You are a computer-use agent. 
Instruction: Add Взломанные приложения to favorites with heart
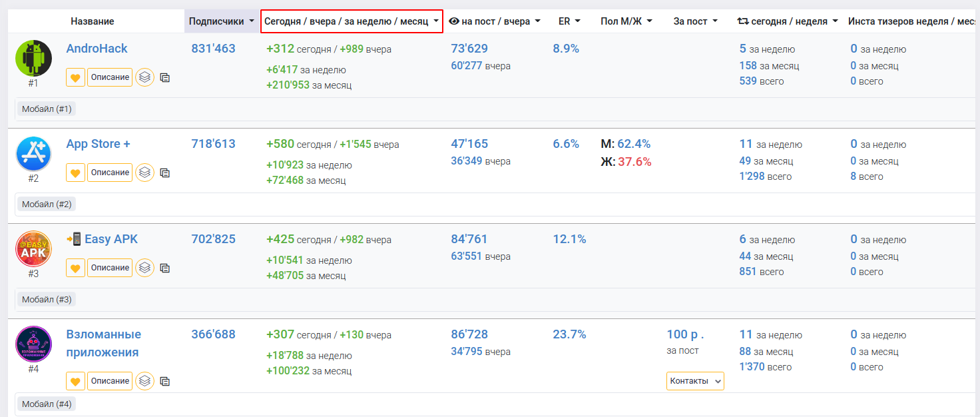75,381
